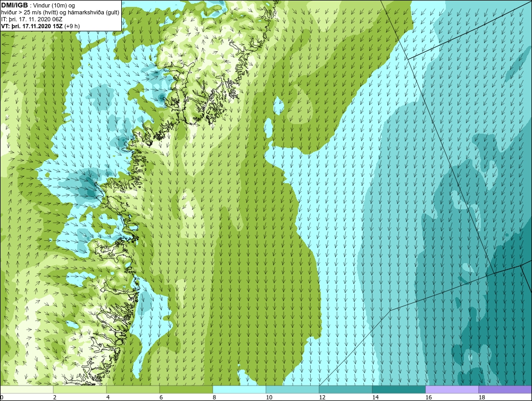Click legend scale label 2

click(55, 397)
